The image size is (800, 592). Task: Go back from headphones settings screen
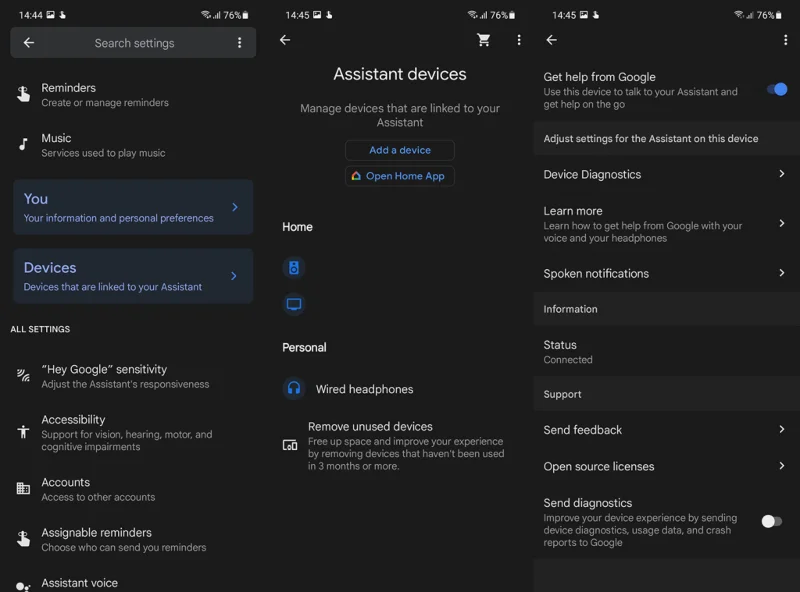[552, 40]
